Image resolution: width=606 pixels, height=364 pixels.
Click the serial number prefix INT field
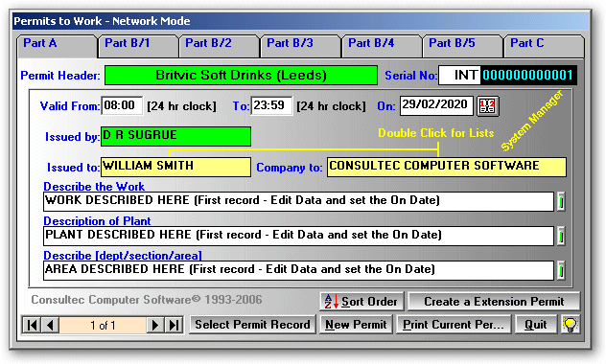[460, 75]
